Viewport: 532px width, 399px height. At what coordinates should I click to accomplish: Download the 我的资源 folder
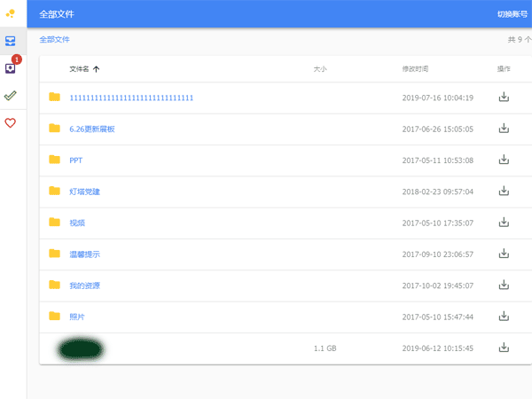[504, 285]
